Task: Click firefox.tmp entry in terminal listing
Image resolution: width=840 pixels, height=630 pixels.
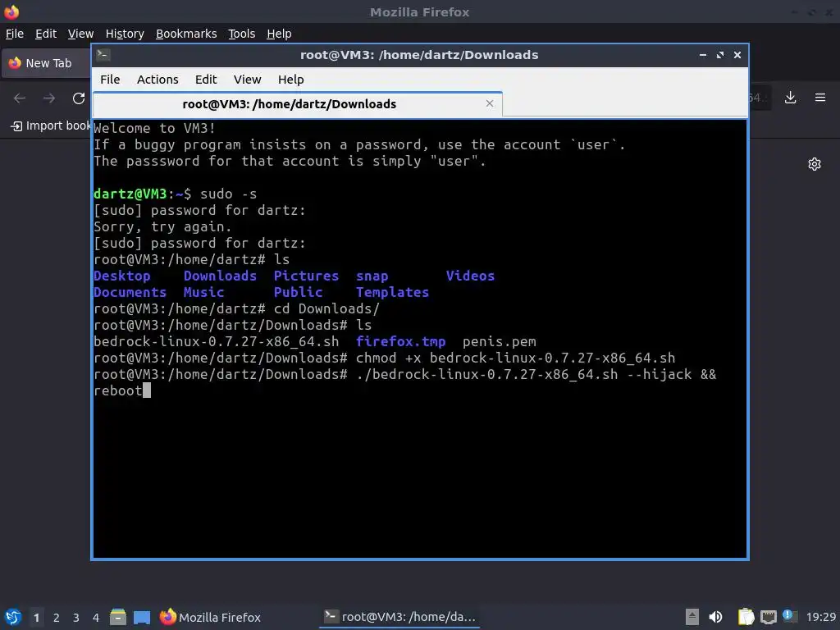Action: [400, 342]
